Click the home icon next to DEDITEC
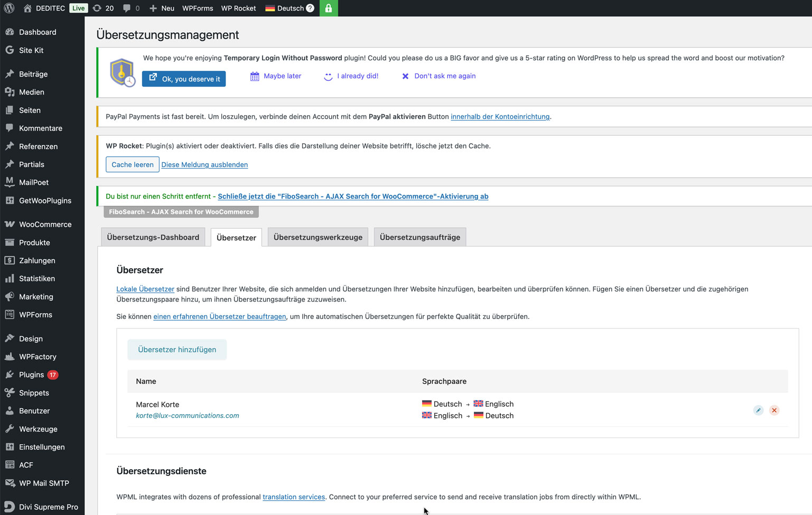This screenshot has height=515, width=812. [x=27, y=8]
